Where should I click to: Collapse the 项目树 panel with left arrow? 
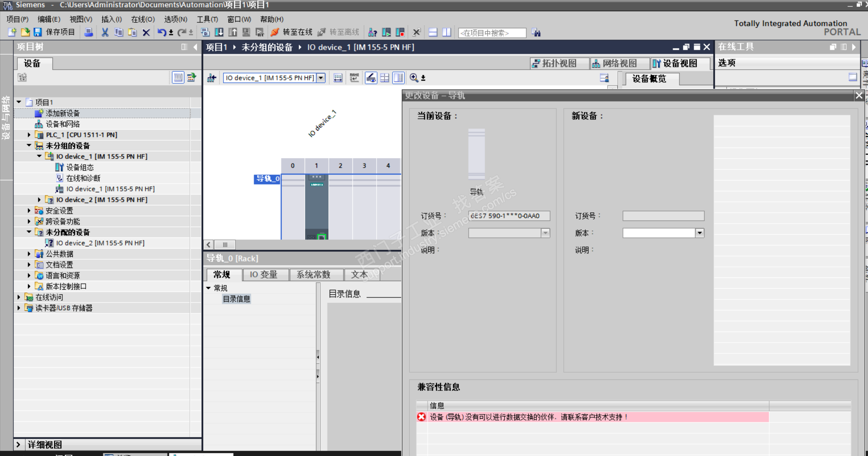(195, 47)
